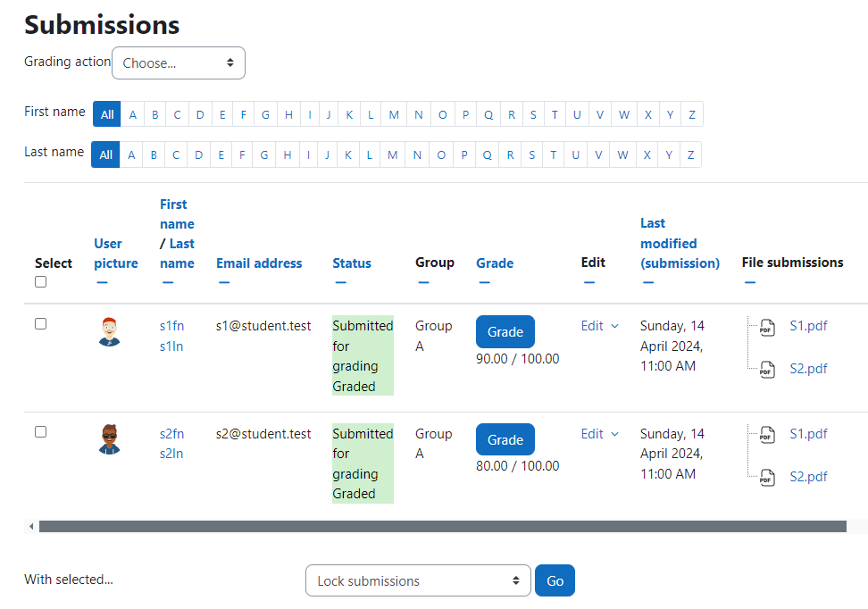Expand the Edit menu for s1@student.test
The image size is (868, 609).
599,326
